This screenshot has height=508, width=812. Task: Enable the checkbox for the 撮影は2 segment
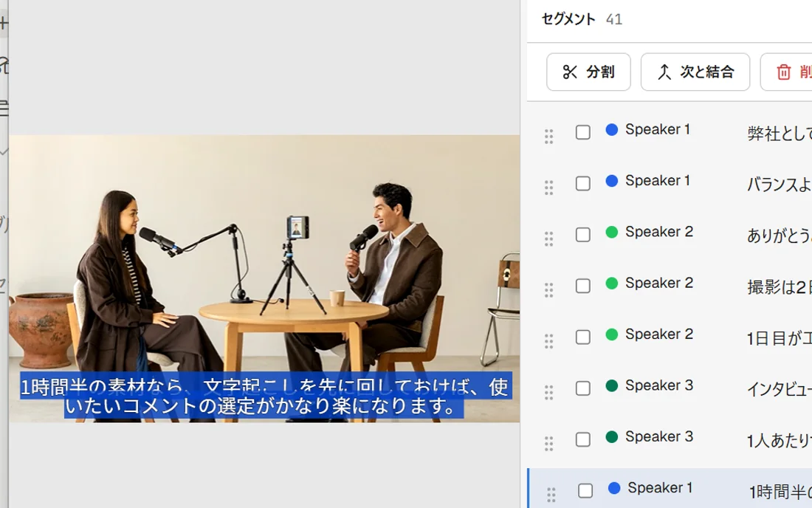(x=583, y=286)
